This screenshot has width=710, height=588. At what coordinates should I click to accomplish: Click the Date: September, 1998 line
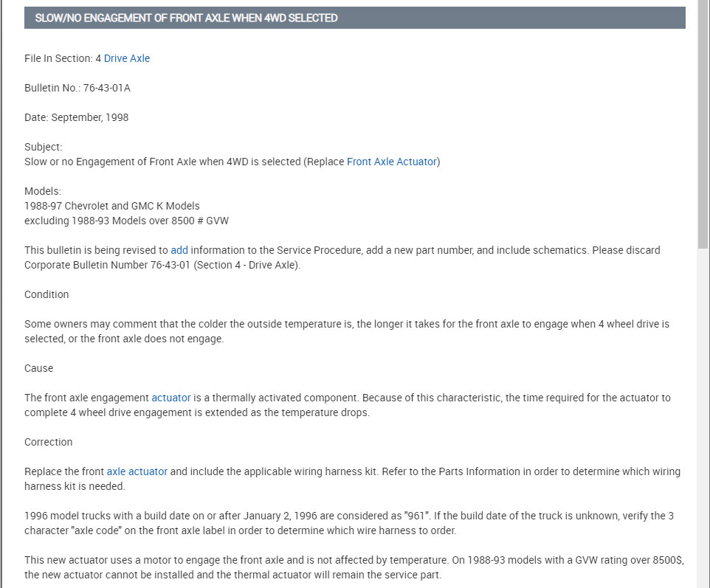pyautogui.click(x=77, y=117)
